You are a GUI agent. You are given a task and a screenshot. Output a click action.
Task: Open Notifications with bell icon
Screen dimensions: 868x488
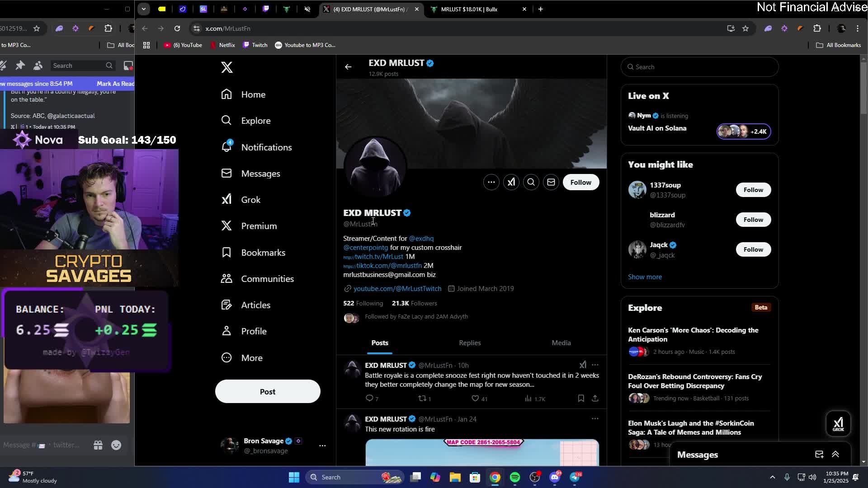(x=256, y=147)
